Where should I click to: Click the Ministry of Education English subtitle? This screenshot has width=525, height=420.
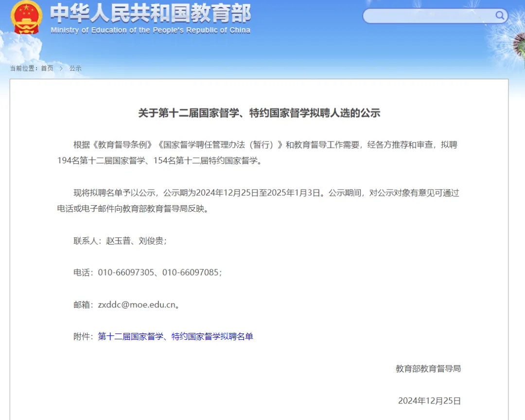point(150,30)
